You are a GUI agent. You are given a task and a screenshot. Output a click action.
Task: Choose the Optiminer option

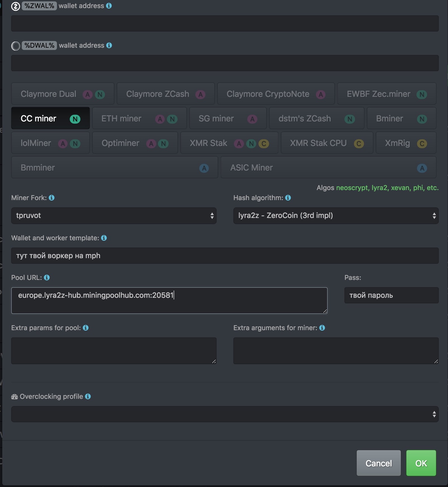point(135,143)
